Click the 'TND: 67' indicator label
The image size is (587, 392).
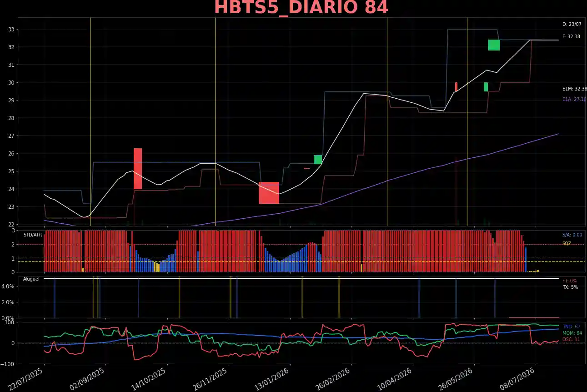[x=571, y=327]
